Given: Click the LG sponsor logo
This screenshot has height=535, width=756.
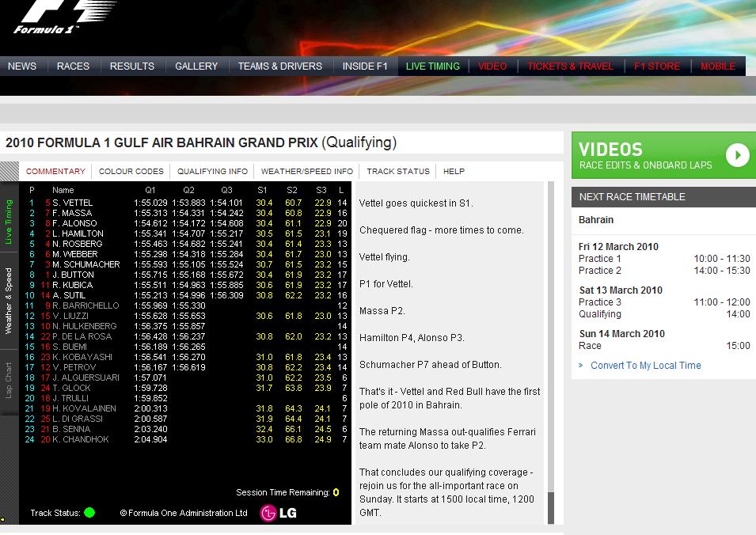Looking at the screenshot, I should [279, 513].
